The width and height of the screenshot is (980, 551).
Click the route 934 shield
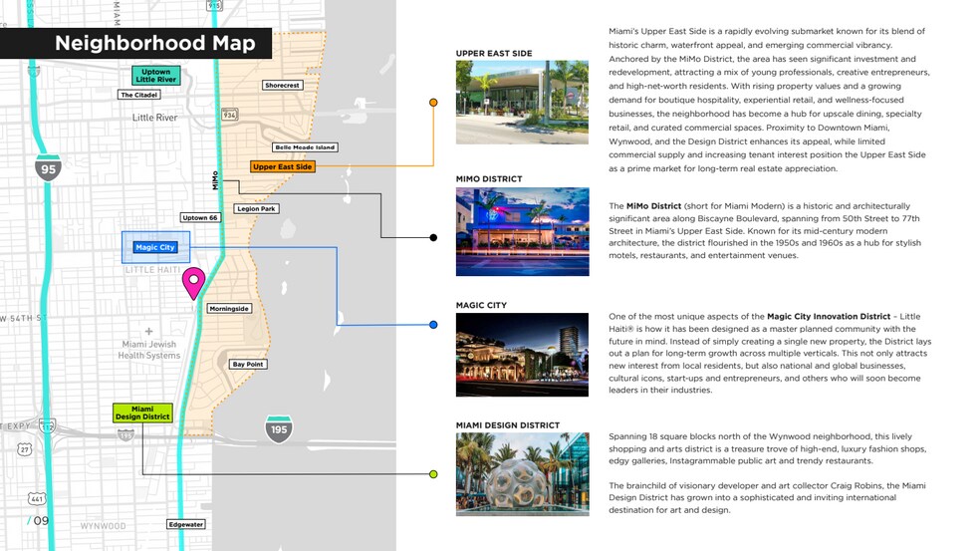point(229,115)
